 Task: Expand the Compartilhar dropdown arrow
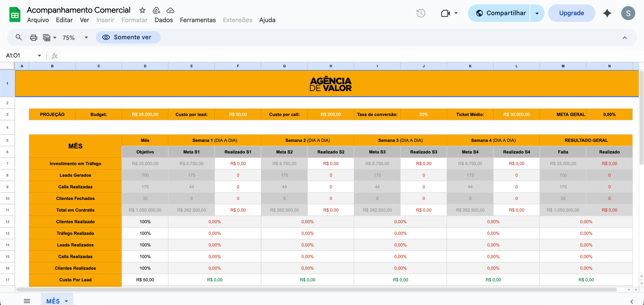click(x=537, y=13)
